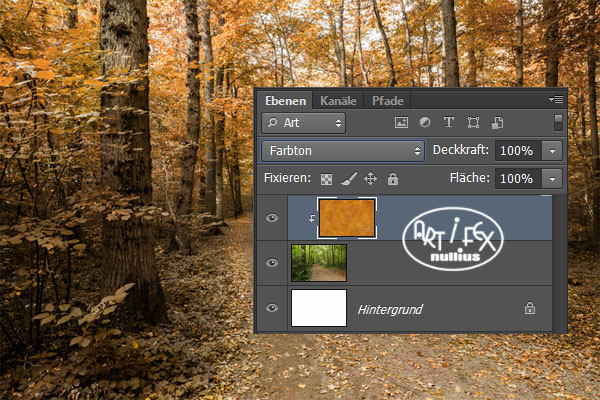The width and height of the screenshot is (600, 400).
Task: Lock all padlock icon next to Fixieren
Action: (393, 179)
